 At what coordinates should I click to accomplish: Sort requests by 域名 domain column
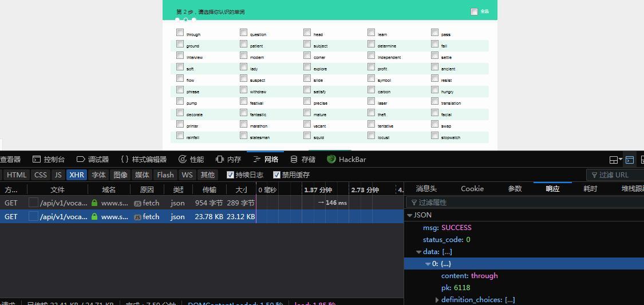point(109,189)
